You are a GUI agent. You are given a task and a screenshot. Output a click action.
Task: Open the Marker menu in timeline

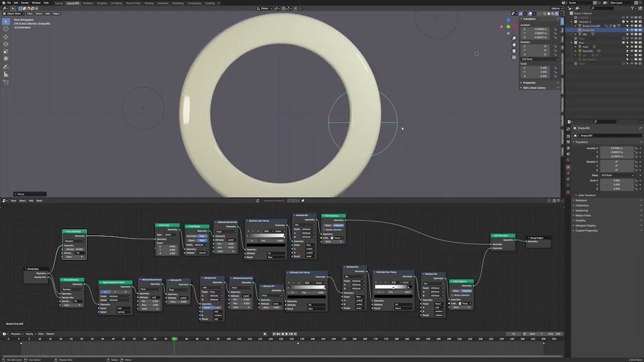(x=50, y=334)
